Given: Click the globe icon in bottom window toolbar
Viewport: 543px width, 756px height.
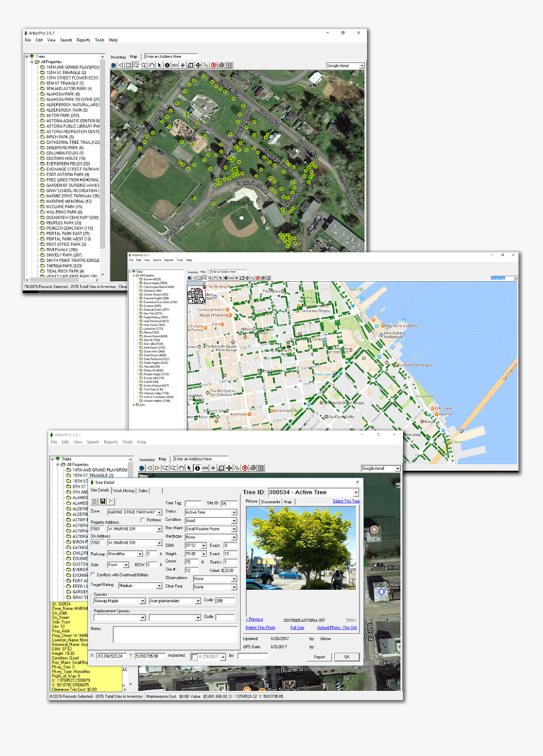Looking at the screenshot, I should (141, 468).
